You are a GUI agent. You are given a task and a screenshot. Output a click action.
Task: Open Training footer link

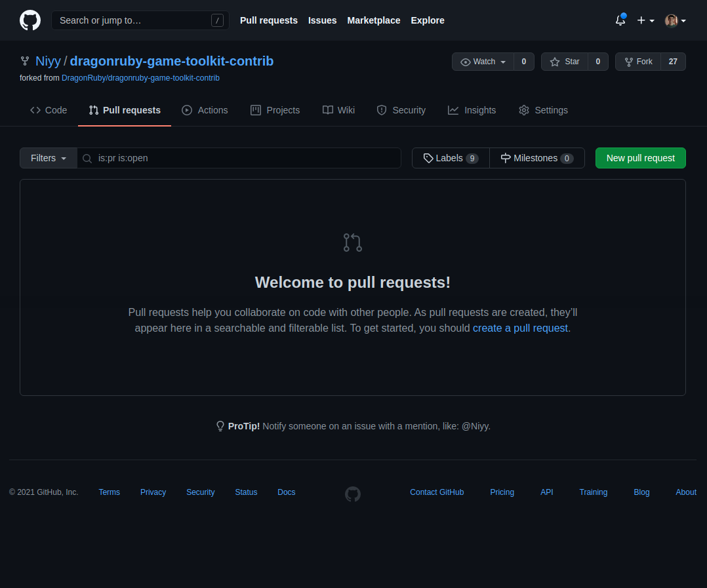[x=593, y=492]
